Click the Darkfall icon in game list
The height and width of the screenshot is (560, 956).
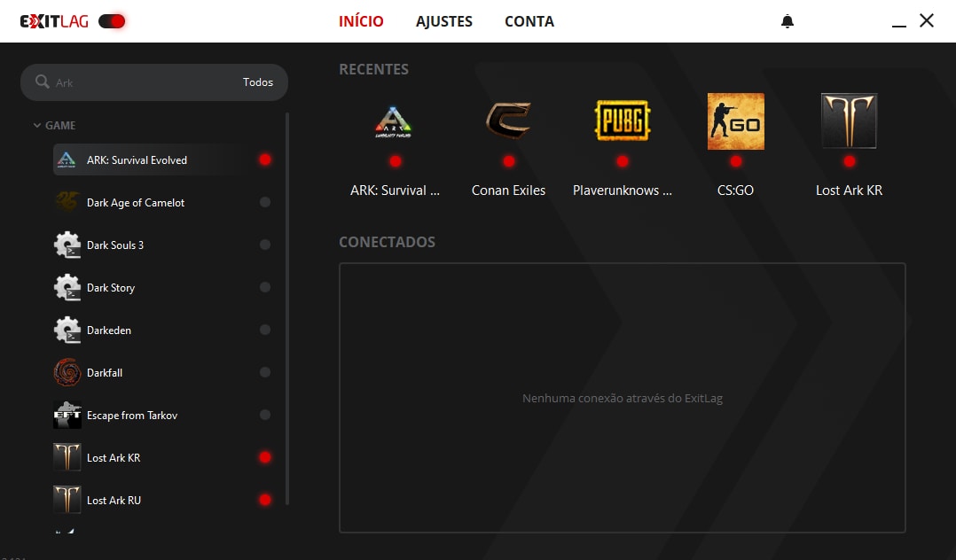click(x=67, y=373)
